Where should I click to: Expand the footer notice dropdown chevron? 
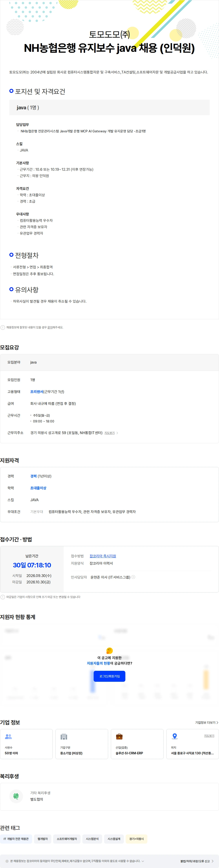click(x=143, y=861)
